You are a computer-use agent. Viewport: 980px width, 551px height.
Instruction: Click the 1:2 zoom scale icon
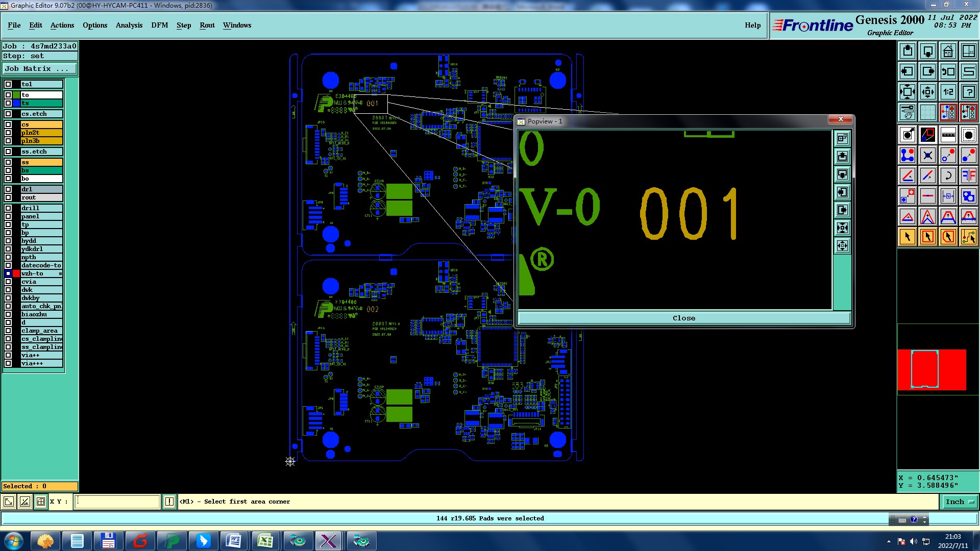(948, 92)
